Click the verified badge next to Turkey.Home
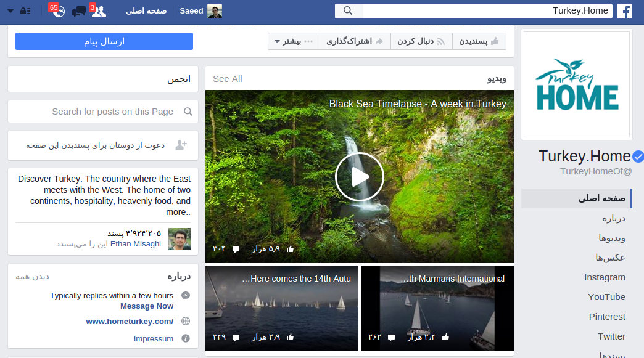644x358 pixels. coord(638,157)
